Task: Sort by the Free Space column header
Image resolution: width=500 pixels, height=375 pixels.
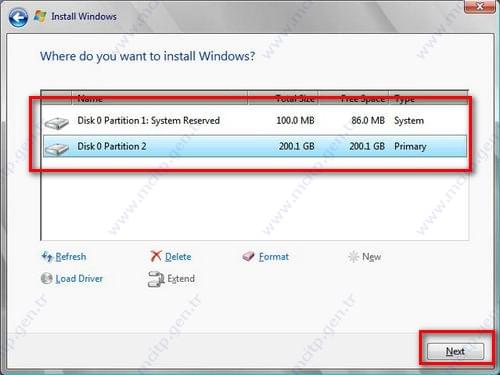Action: pos(354,98)
